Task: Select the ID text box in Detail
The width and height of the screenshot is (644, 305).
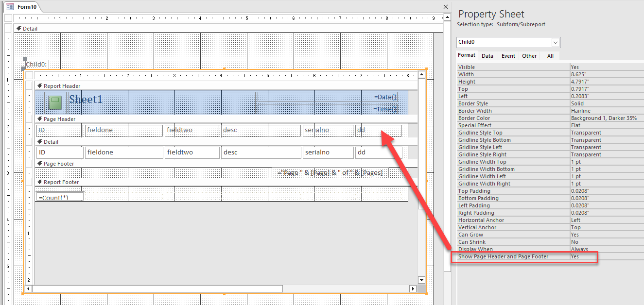Action: coord(59,152)
